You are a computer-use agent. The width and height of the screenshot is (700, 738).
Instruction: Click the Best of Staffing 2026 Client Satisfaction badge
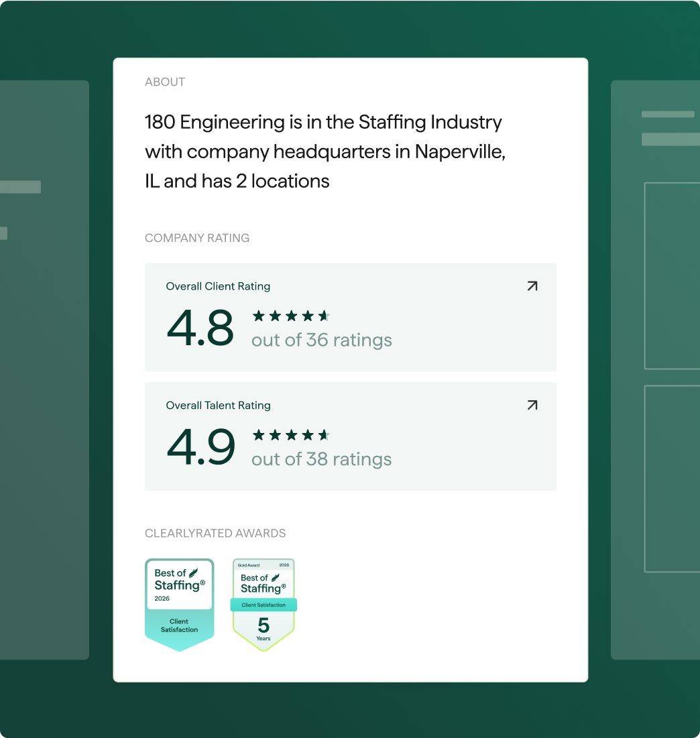tap(179, 605)
